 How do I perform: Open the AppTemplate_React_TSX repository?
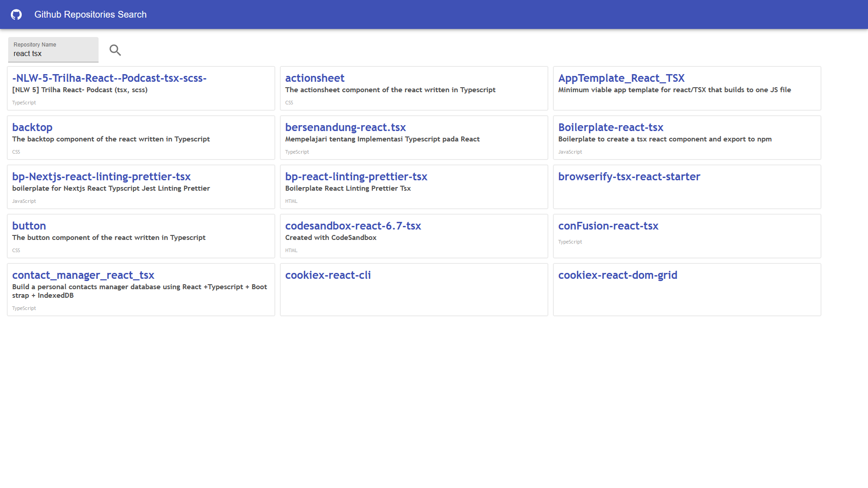tap(621, 78)
